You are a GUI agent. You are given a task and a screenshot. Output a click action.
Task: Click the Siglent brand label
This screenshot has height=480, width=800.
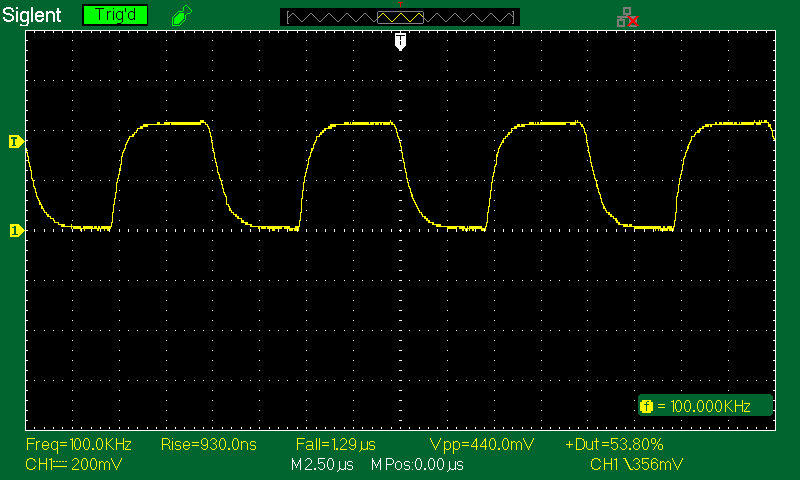pyautogui.click(x=32, y=15)
